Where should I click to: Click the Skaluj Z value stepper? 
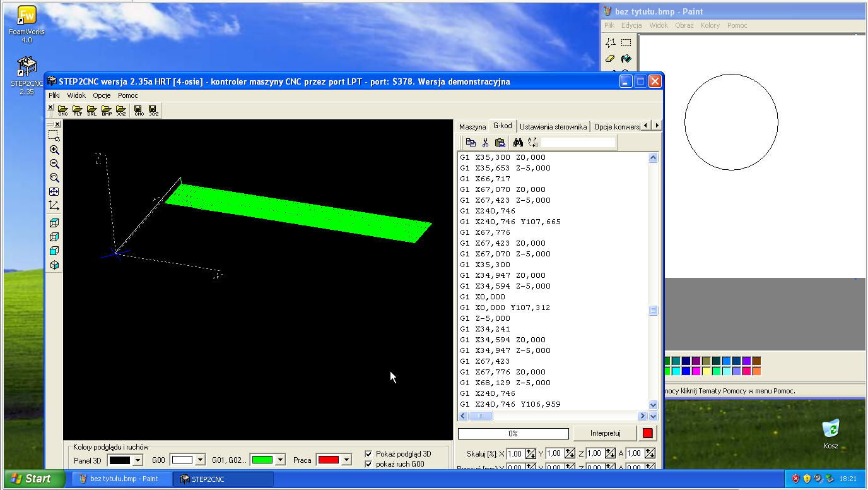[610, 453]
